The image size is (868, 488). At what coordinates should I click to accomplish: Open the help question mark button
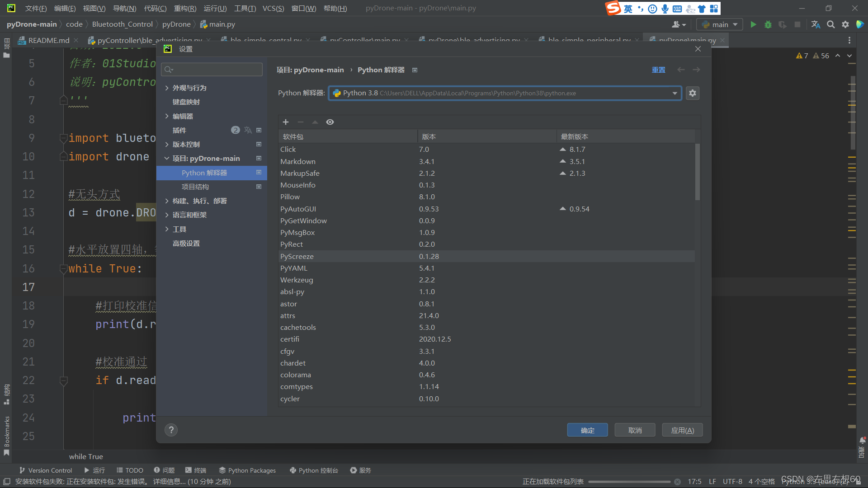(171, 430)
